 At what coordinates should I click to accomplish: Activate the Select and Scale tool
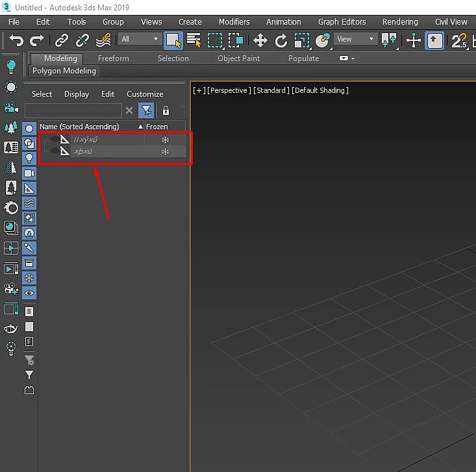click(302, 40)
